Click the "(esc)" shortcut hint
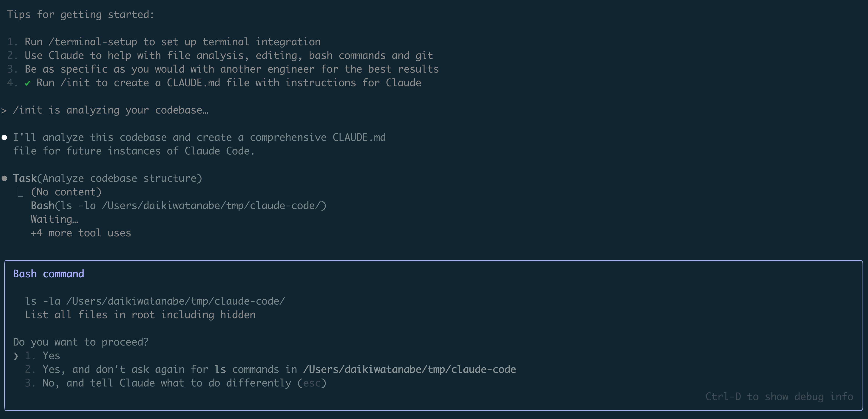Screen dimensions: 868x419 pos(312,383)
